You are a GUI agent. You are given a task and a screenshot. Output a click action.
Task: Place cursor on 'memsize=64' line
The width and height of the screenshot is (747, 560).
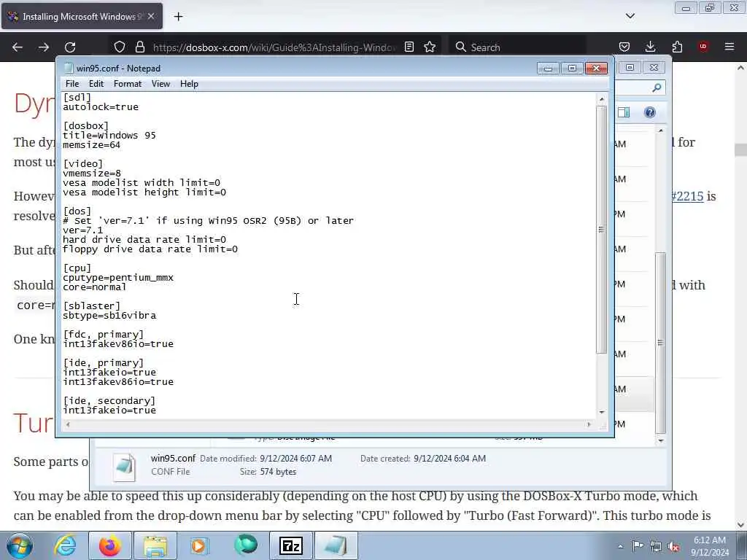[x=91, y=145]
